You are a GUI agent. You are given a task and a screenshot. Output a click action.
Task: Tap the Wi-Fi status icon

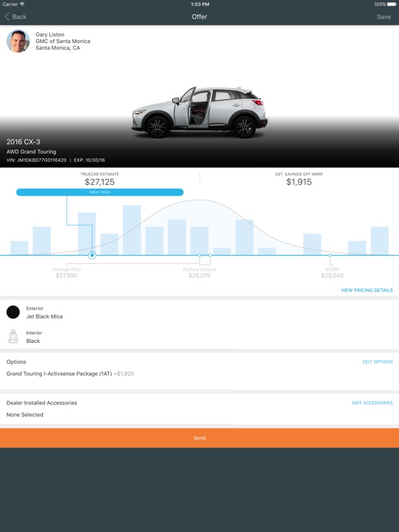(x=22, y=4)
